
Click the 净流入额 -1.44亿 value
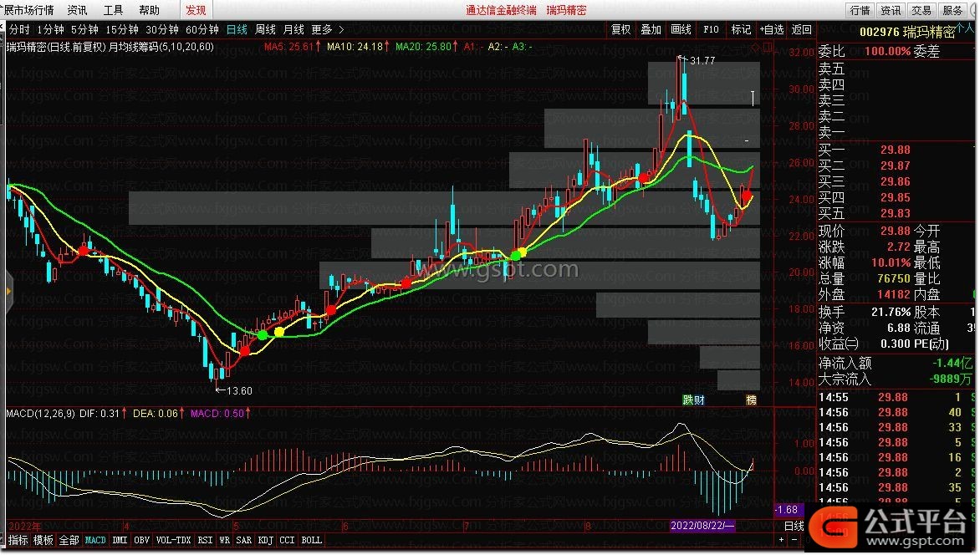952,363
